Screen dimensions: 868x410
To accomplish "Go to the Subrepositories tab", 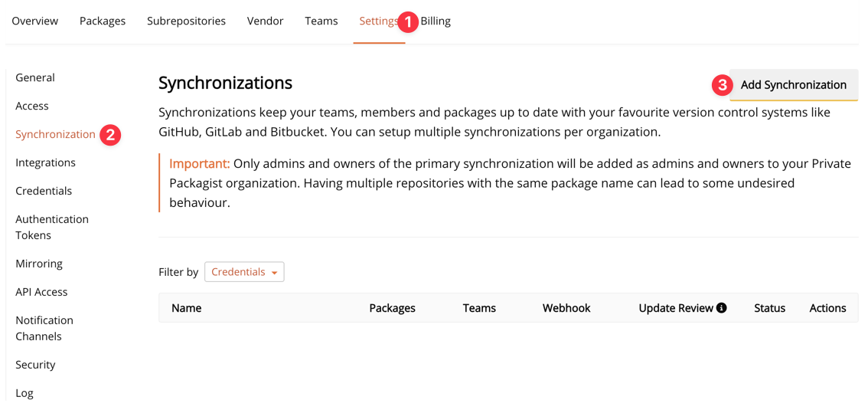I will click(x=186, y=21).
